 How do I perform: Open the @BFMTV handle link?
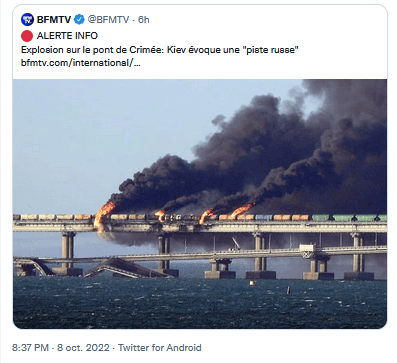[x=108, y=20]
